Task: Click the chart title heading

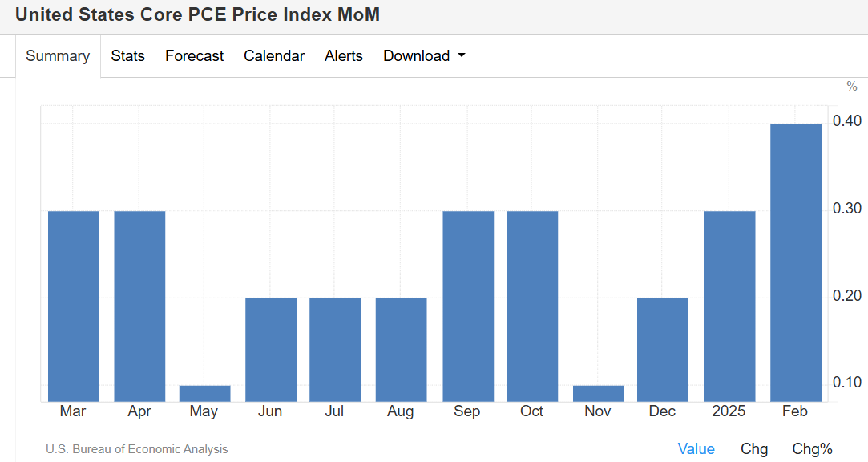Action: [x=197, y=14]
